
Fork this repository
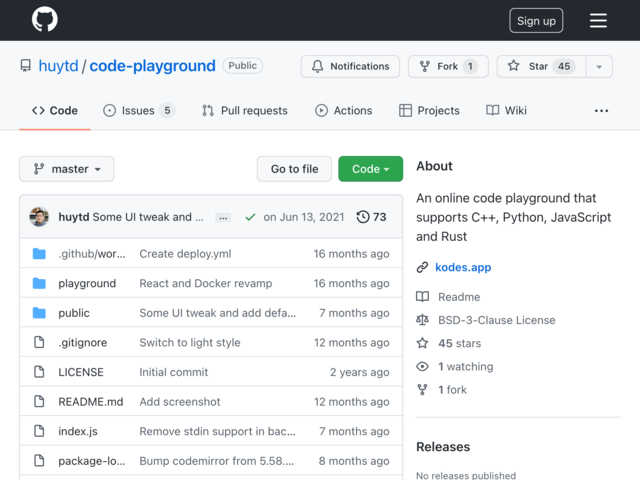pyautogui.click(x=448, y=66)
